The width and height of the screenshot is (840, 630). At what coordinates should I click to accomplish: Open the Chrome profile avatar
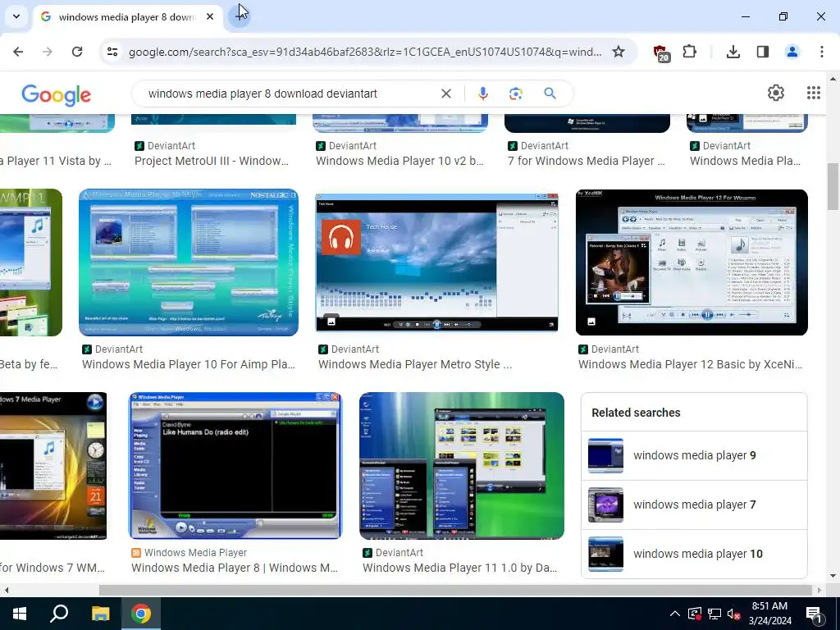coord(792,52)
